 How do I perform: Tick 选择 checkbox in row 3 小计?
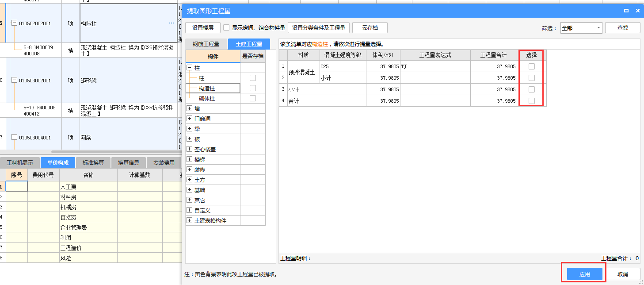pos(532,89)
